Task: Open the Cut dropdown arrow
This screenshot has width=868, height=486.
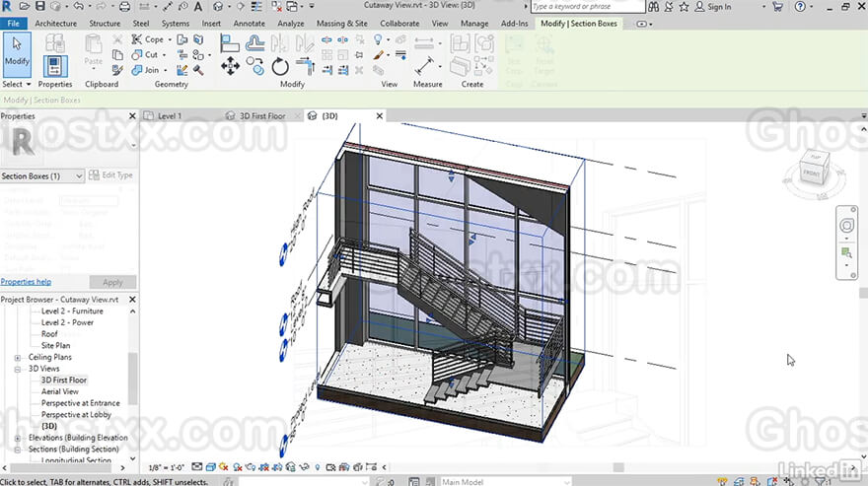Action: (x=164, y=55)
